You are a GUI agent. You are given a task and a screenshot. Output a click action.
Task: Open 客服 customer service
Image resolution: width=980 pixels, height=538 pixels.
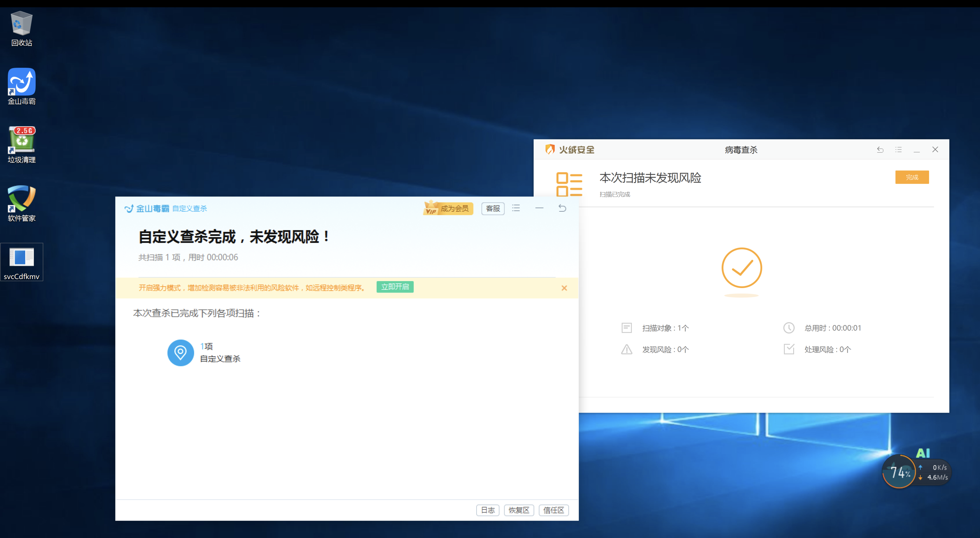[493, 208]
